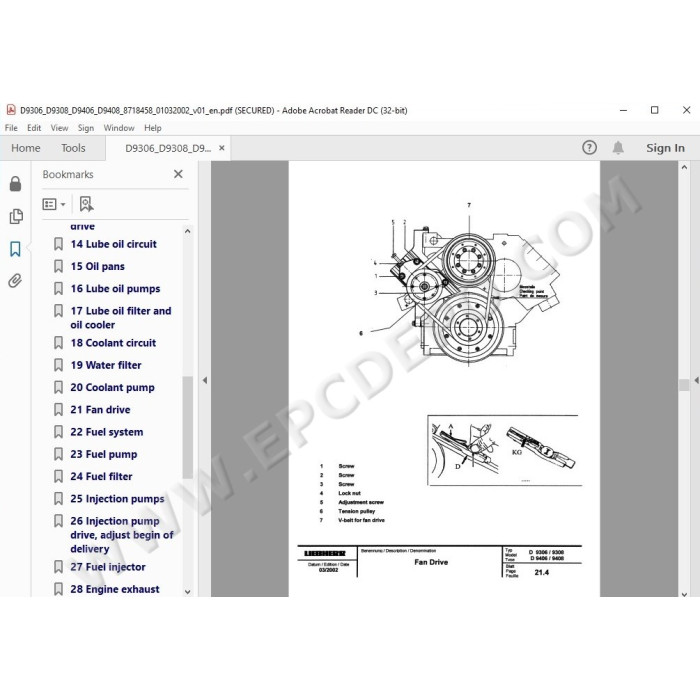
Task: Select the D9306_D9308_D9... document tab
Action: coord(168,148)
